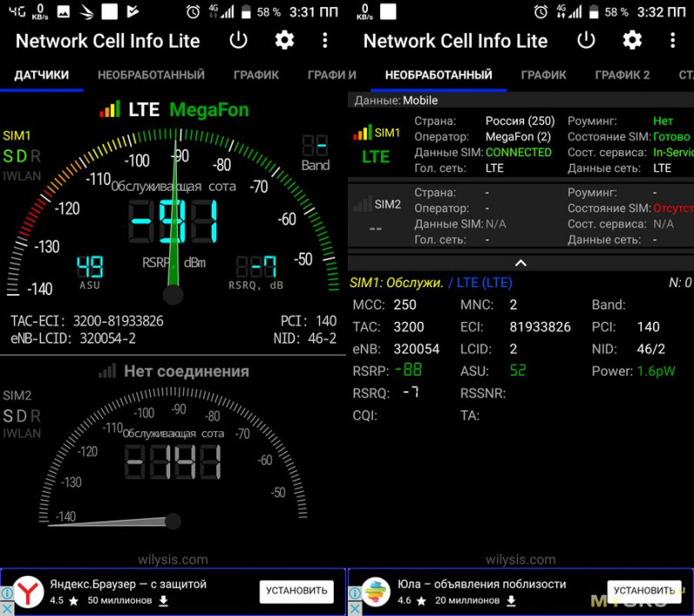The image size is (694, 616).
Task: Tap the Band indicator on the SIM1 gauge
Action: [x=315, y=152]
